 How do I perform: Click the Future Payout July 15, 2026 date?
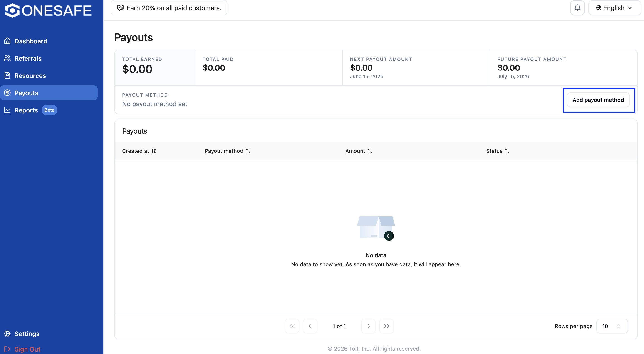pyautogui.click(x=513, y=76)
